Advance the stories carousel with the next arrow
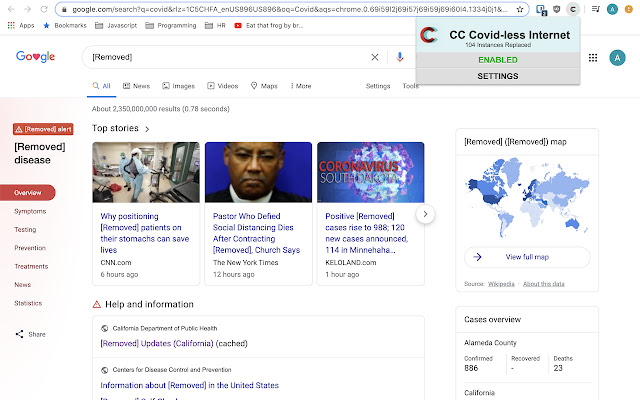This screenshot has height=400, width=640. coord(425,214)
